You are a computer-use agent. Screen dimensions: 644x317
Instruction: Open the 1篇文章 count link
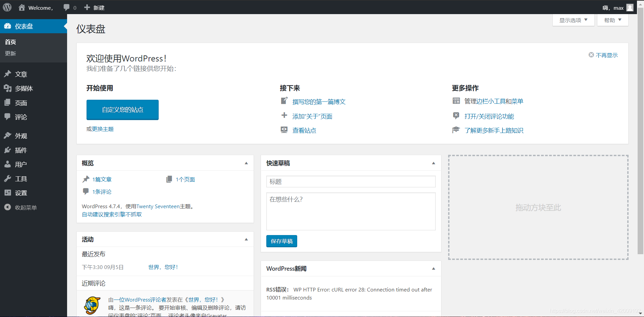point(102,179)
